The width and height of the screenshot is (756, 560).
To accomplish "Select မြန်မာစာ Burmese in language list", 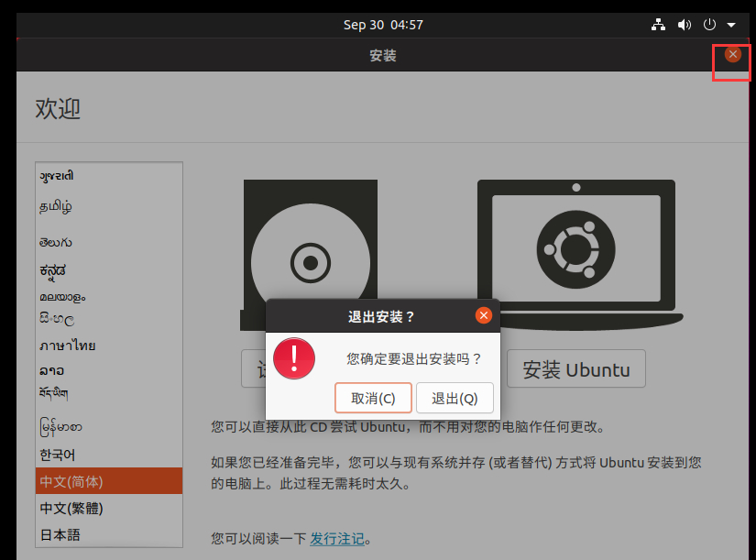I will tap(109, 427).
